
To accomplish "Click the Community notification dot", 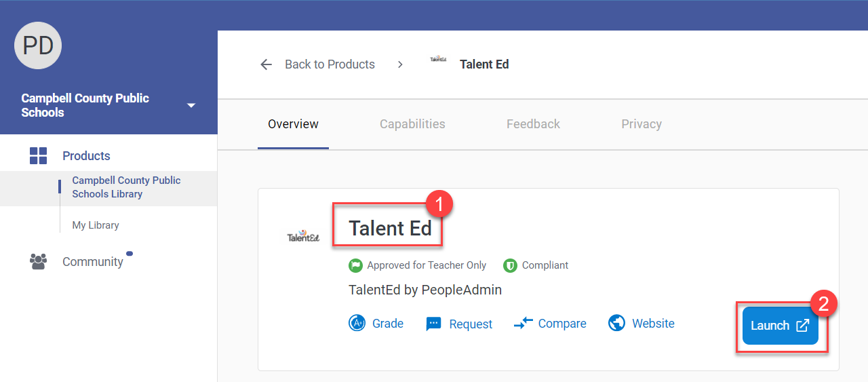I will (x=130, y=254).
